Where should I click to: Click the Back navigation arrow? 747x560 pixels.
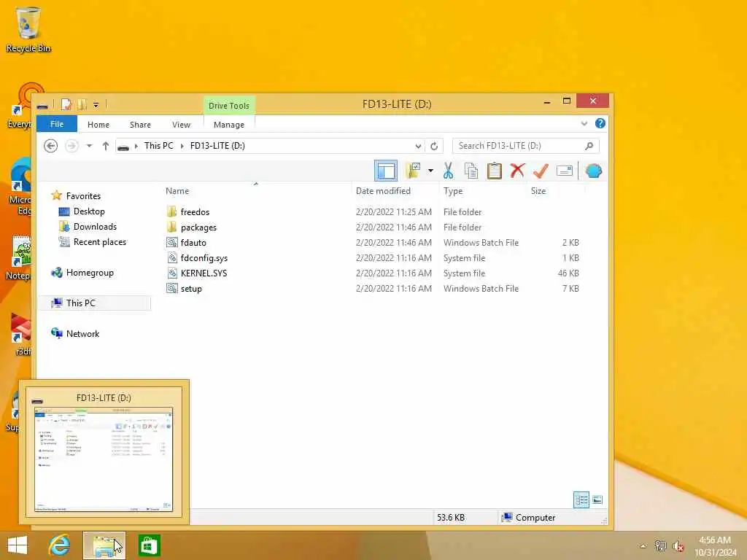pos(50,146)
